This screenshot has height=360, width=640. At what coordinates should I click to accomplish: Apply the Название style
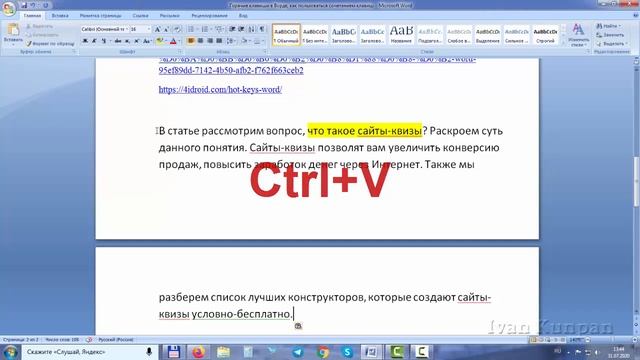(x=401, y=34)
